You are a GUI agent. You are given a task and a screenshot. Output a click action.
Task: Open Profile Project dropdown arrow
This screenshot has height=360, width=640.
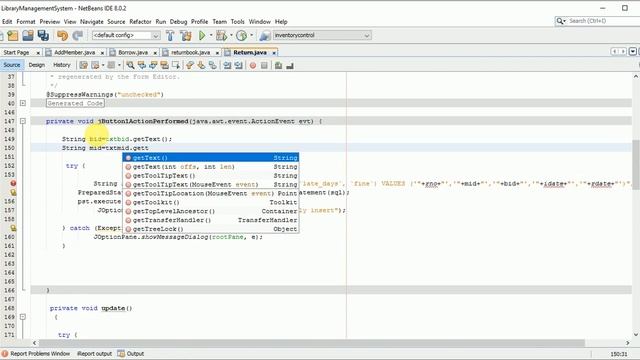251,35
